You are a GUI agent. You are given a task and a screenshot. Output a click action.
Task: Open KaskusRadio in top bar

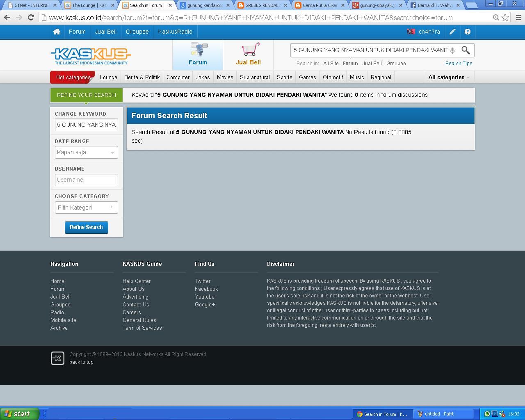[175, 32]
